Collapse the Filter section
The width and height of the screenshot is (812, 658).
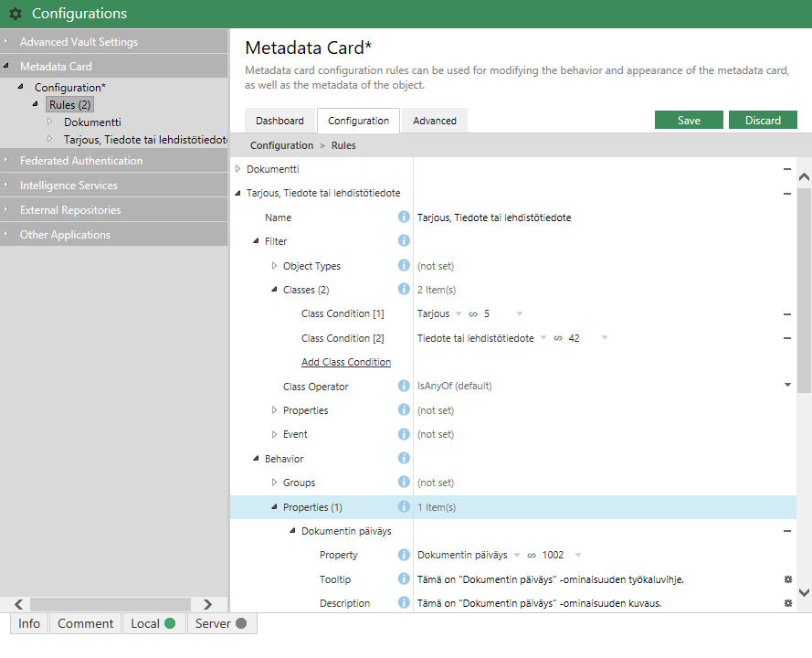tap(257, 241)
